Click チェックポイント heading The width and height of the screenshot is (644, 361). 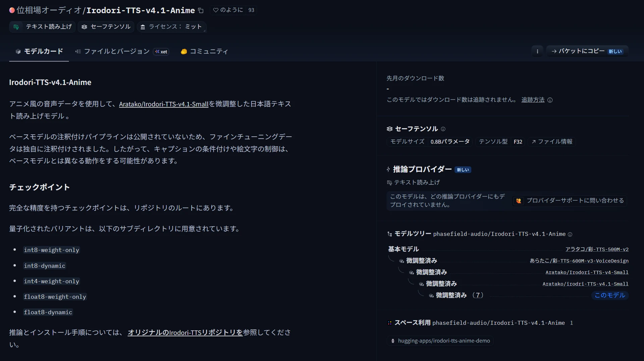tap(40, 187)
